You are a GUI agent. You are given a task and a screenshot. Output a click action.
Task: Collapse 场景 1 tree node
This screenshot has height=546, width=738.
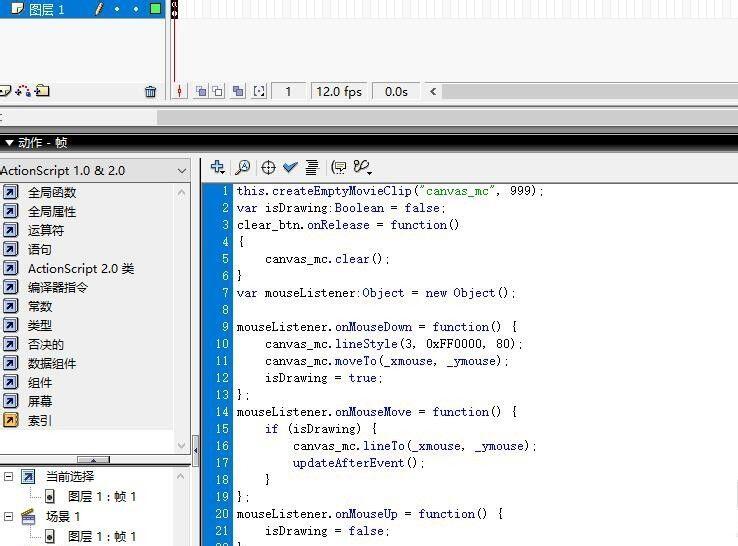point(8,516)
